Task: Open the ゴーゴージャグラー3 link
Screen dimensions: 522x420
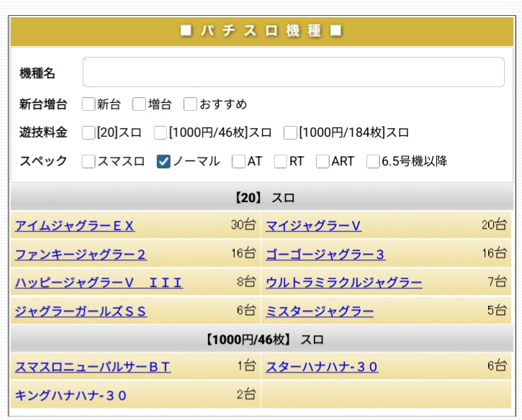Action: [325, 255]
